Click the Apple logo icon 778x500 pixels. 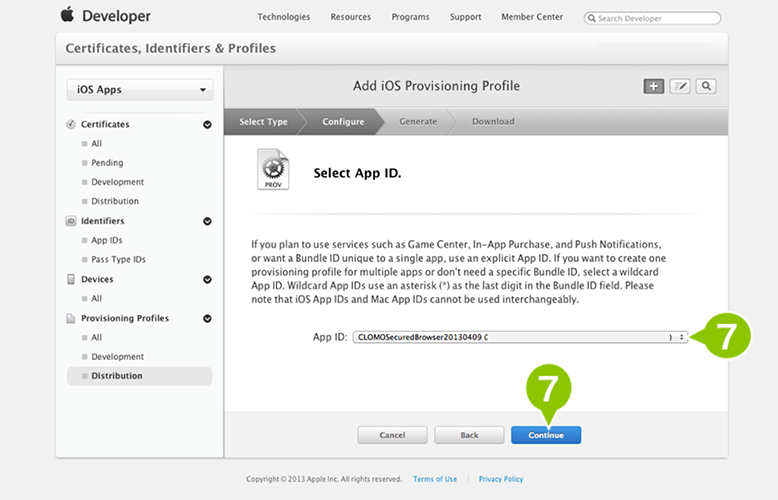coord(67,15)
